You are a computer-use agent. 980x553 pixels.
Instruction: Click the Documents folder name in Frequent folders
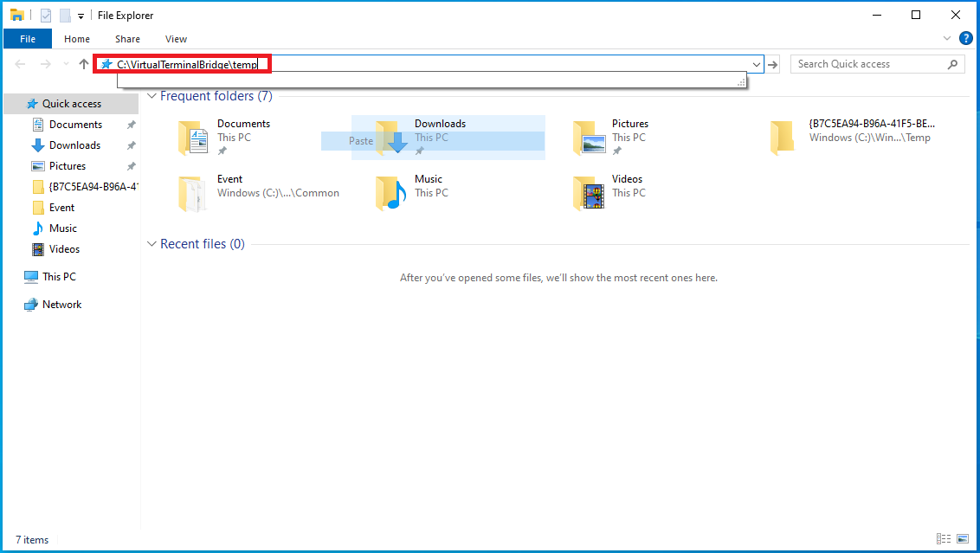[x=244, y=124]
